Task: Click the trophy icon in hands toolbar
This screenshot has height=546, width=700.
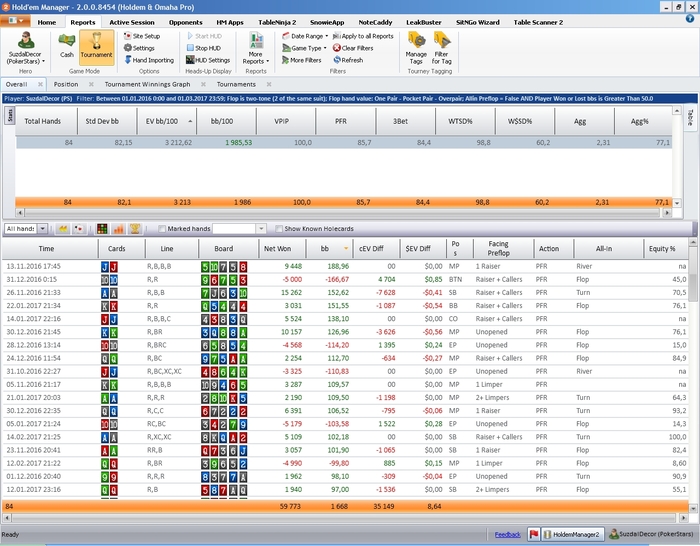Action: 134,229
